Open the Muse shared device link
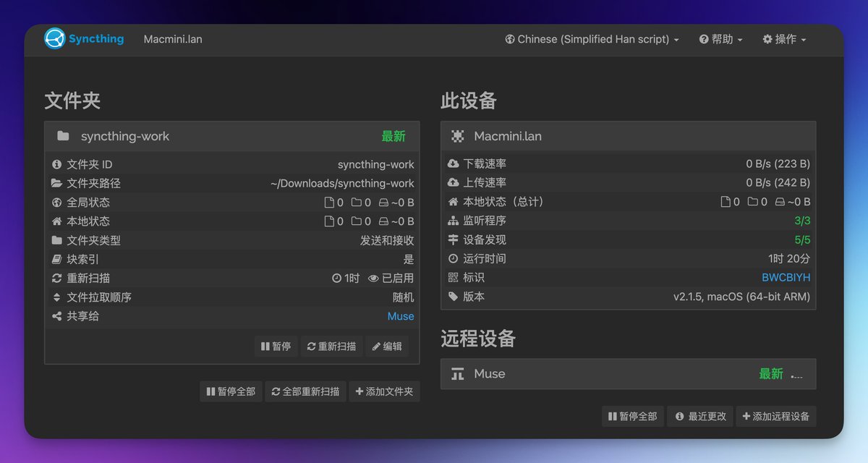The image size is (868, 463). tap(401, 316)
